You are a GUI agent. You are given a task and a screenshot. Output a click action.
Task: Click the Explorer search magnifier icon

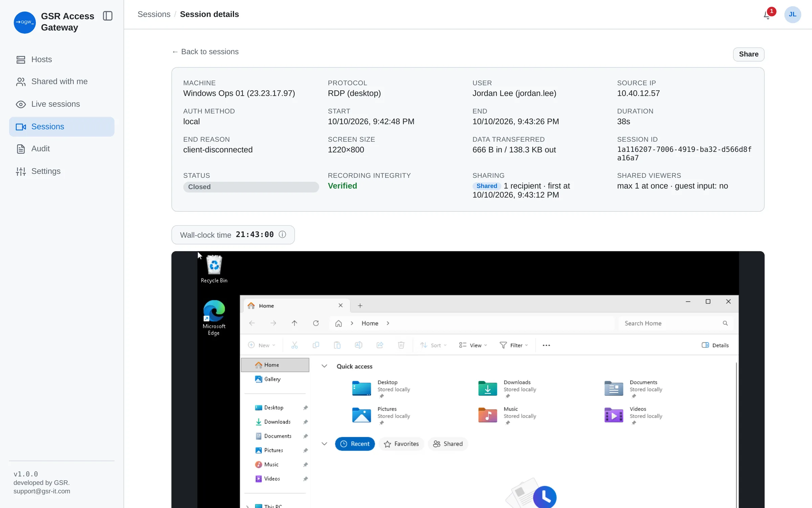pos(725,323)
